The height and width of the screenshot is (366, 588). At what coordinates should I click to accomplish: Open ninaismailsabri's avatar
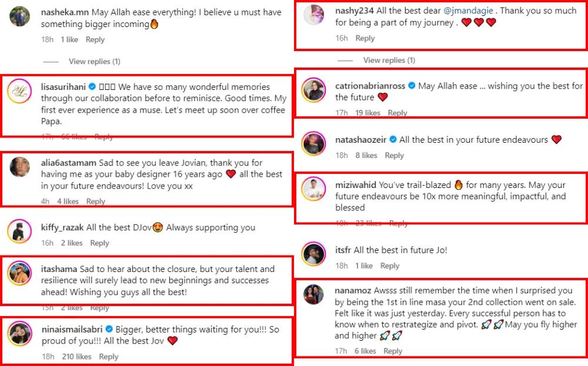[19, 334]
